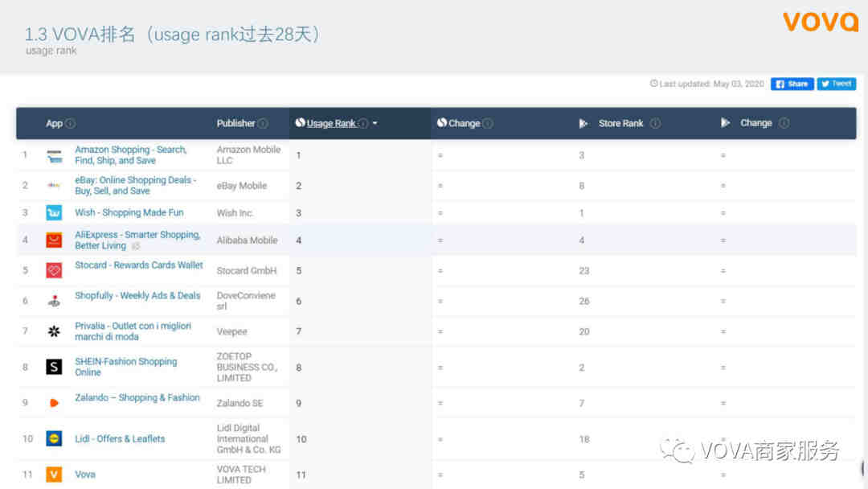Click the VOVA logo in the top corner
Viewport: 868px width, 489px height.
pos(821,22)
